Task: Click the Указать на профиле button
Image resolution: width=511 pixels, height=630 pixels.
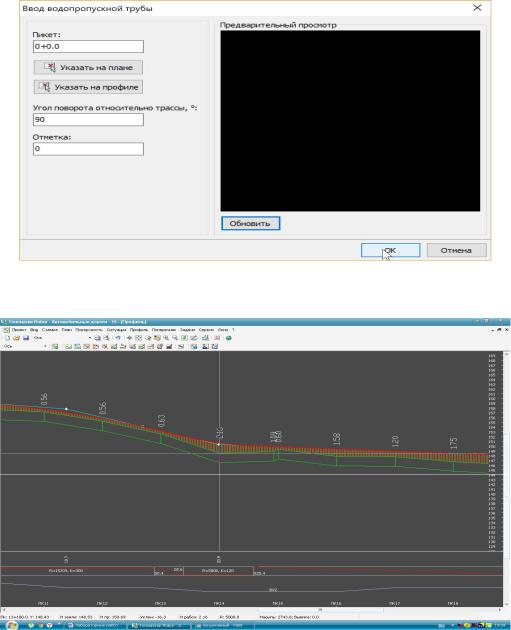Action: pos(88,87)
